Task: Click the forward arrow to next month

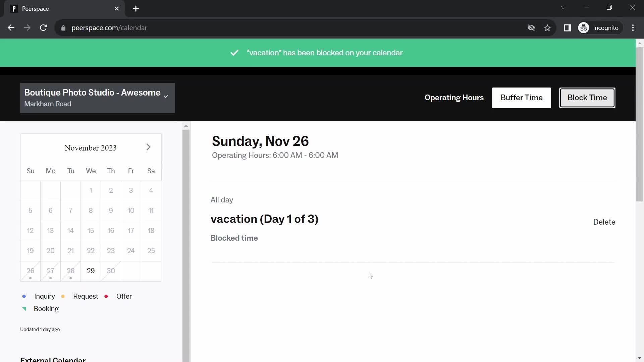Action: [x=149, y=147]
